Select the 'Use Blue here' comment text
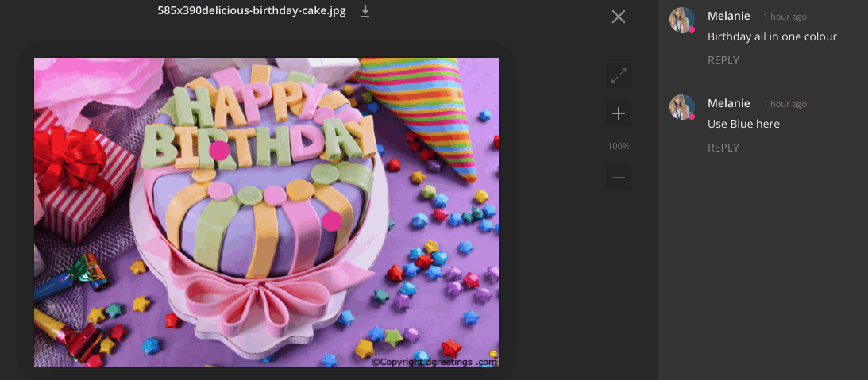 pos(743,124)
